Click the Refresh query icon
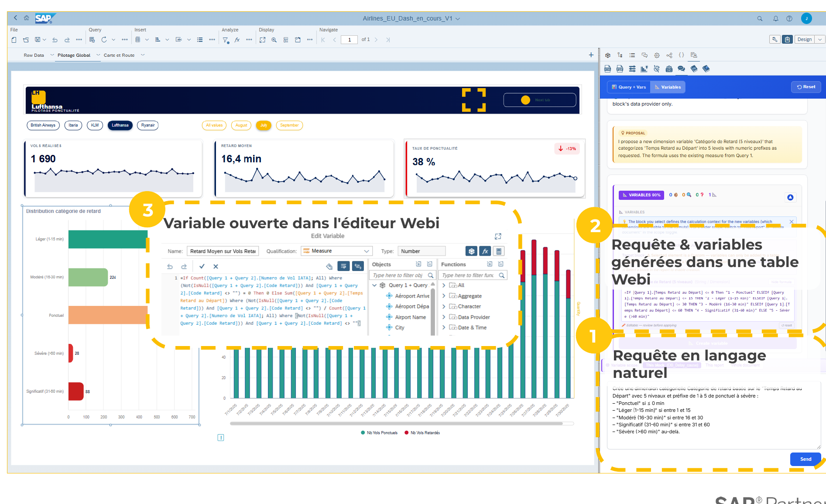Image resolution: width=826 pixels, height=504 pixels. (x=104, y=40)
